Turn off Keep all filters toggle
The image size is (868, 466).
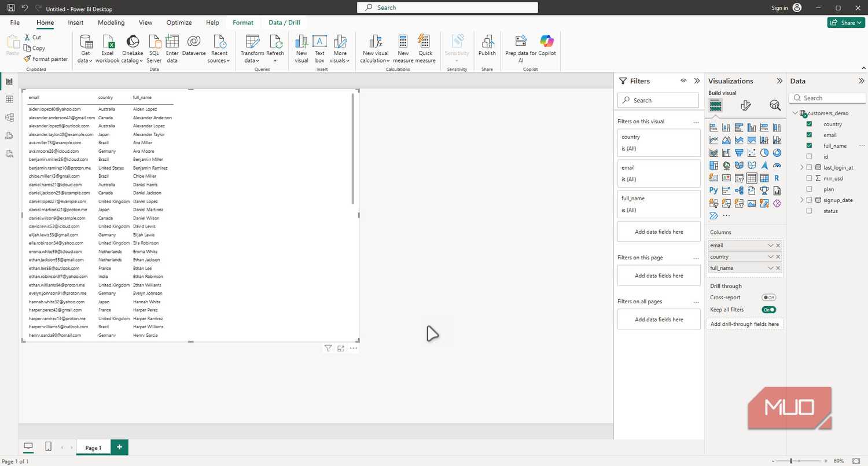tap(768, 310)
